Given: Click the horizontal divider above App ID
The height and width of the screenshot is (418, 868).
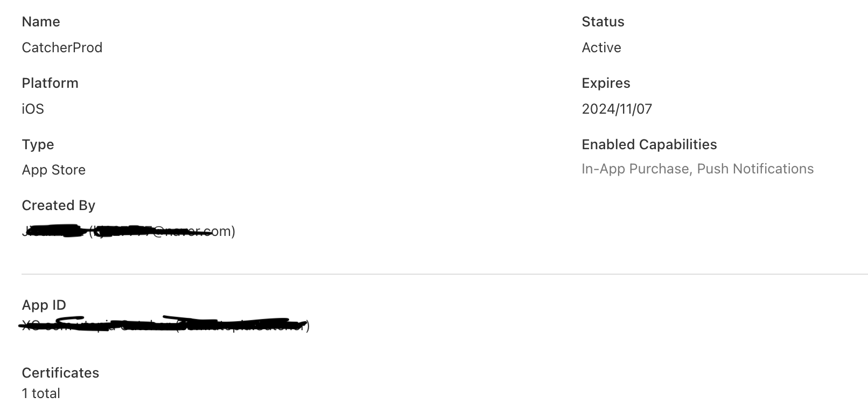Looking at the screenshot, I should tap(445, 274).
